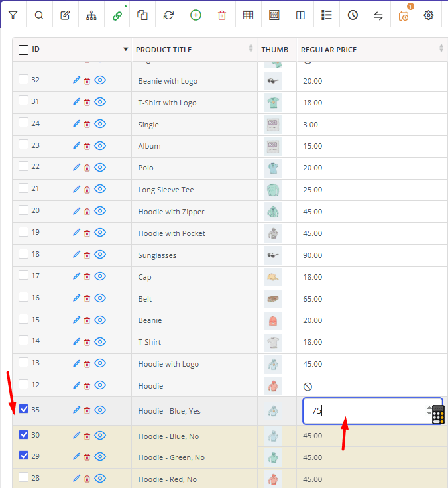The height and width of the screenshot is (488, 448).
Task: Click the empty price cell for Hoodie
Action: pyautogui.click(x=372, y=387)
